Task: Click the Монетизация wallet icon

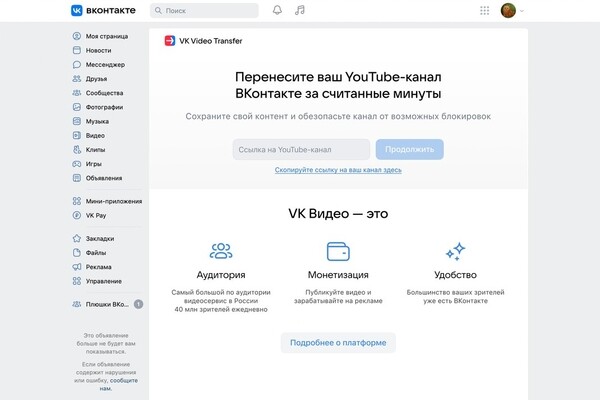Action: coord(338,251)
